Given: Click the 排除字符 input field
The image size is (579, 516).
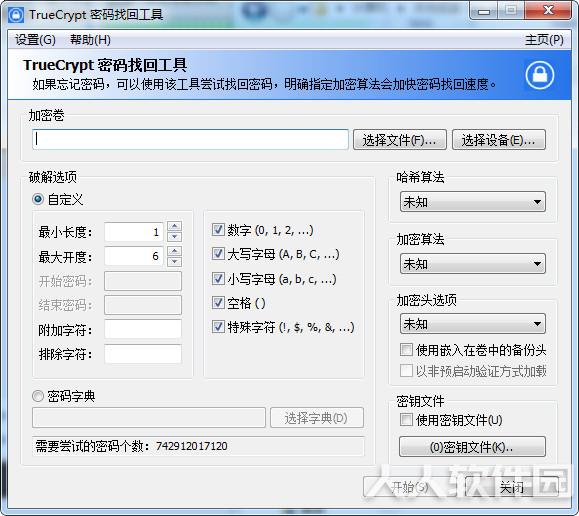Looking at the screenshot, I should [143, 354].
